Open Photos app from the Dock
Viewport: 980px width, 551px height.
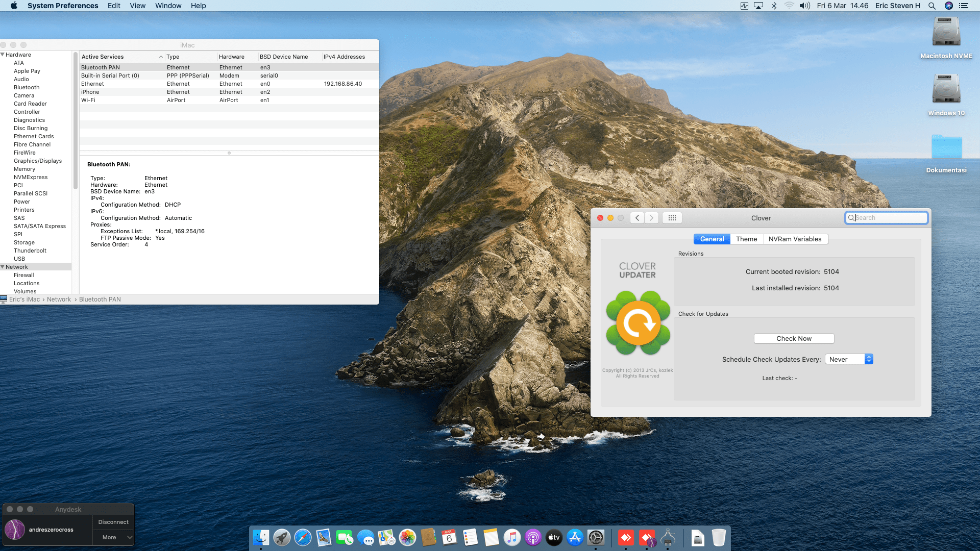407,538
